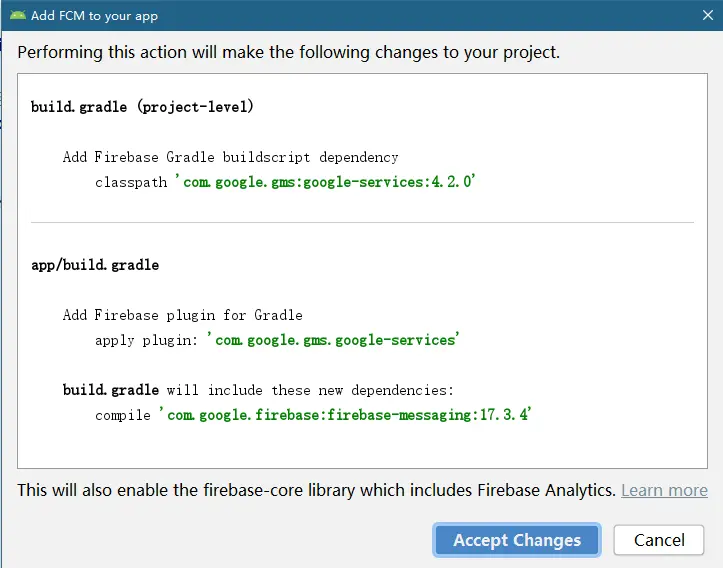This screenshot has width=723, height=568.
Task: Click the "compile" keyword
Action: point(123,414)
